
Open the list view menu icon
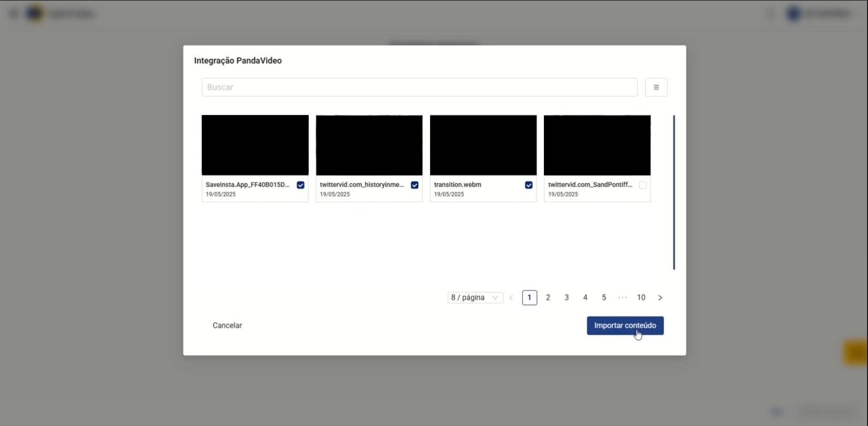tap(656, 87)
